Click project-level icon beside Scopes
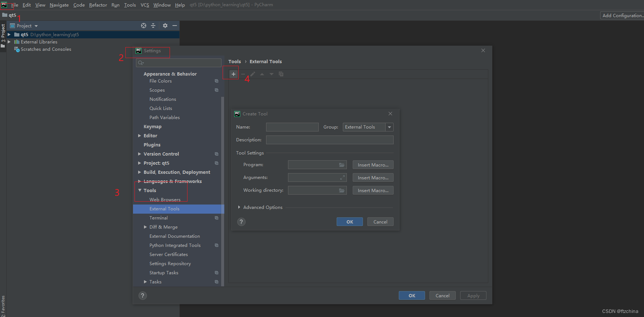 pos(216,90)
